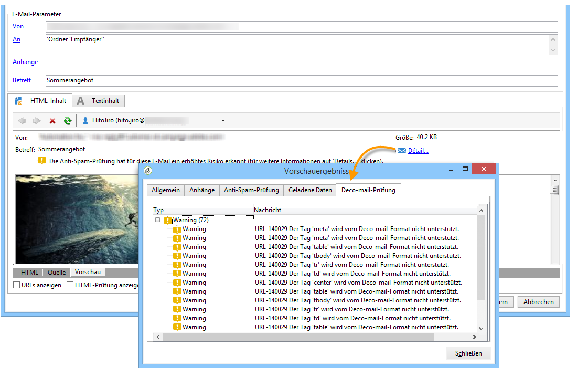Click the Abbrechen button
588x376 pixels.
pos(539,302)
